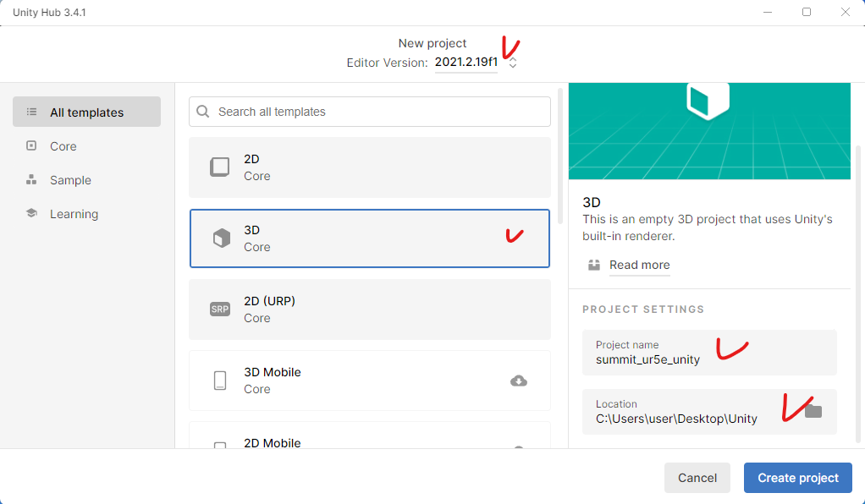
Task: Click the 3D Mobile phone icon
Action: tap(219, 381)
